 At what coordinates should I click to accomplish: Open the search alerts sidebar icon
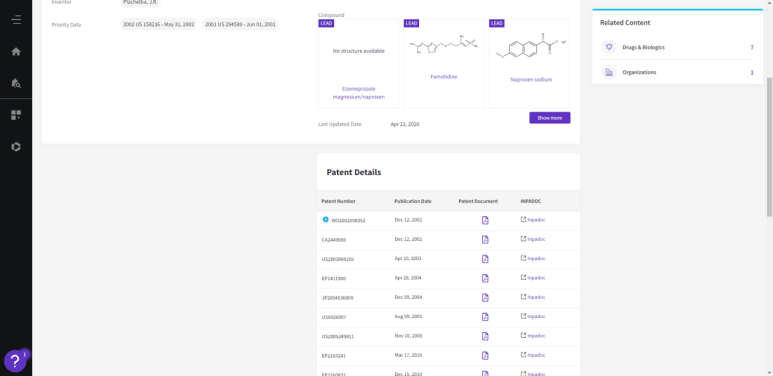click(16, 83)
